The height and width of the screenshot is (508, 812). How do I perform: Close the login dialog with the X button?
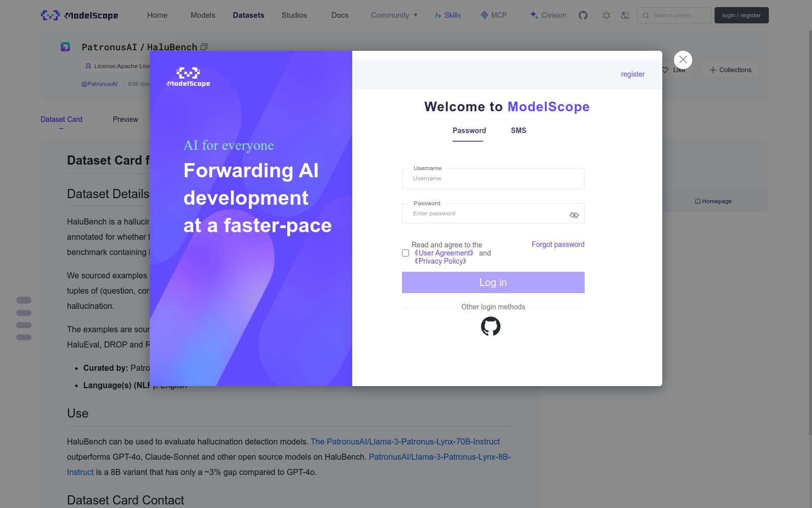coord(683,59)
